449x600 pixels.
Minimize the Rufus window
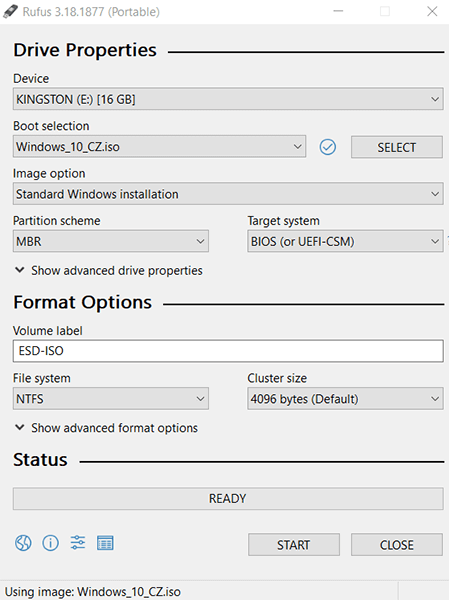coord(338,11)
